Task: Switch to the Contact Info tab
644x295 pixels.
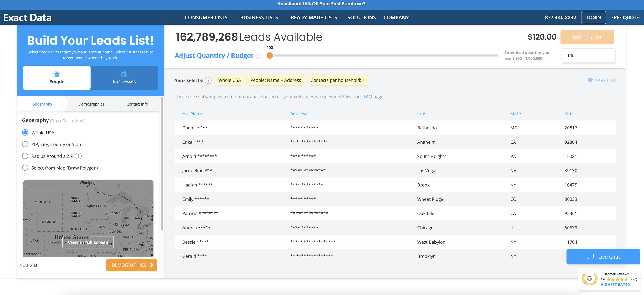Action: [x=137, y=104]
